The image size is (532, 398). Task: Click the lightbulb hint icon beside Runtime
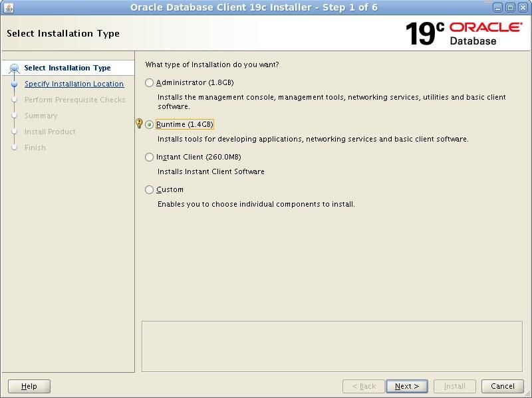click(139, 123)
